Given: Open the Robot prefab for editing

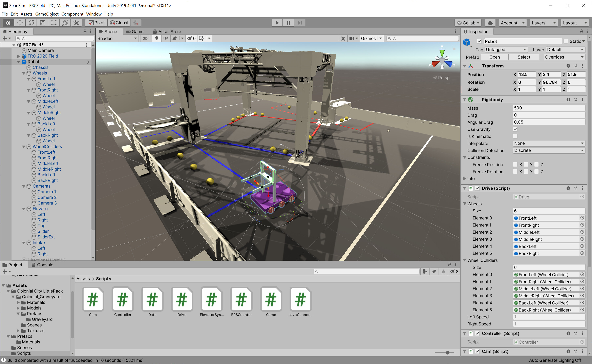Looking at the screenshot, I should coord(494,57).
